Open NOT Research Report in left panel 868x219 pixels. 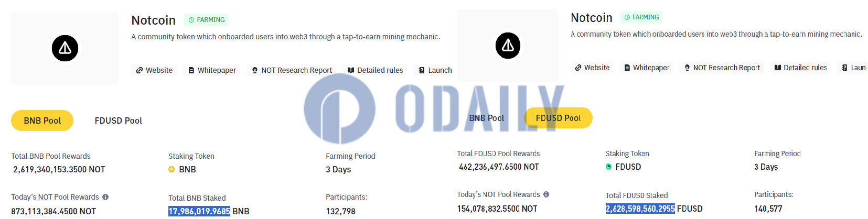pyautogui.click(x=292, y=70)
